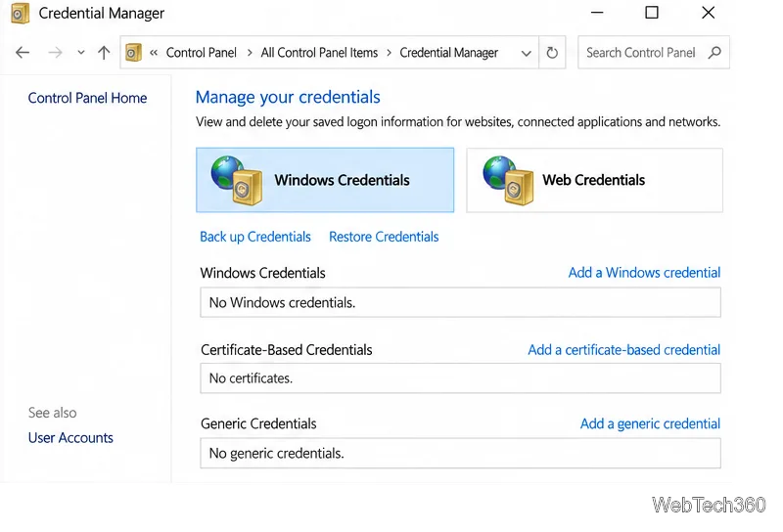Add a Windows credential

pos(644,273)
